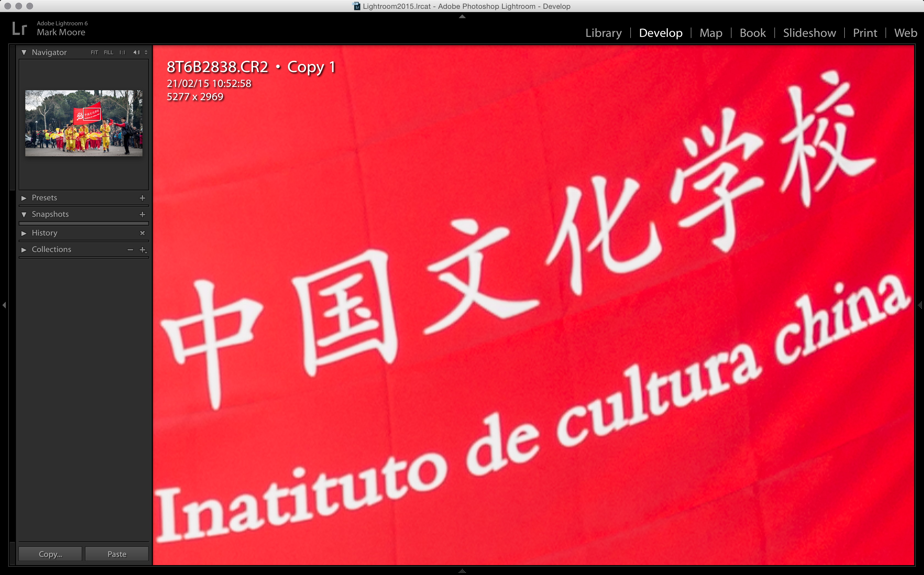
Task: Collapse the Navigator panel
Action: pyautogui.click(x=24, y=53)
